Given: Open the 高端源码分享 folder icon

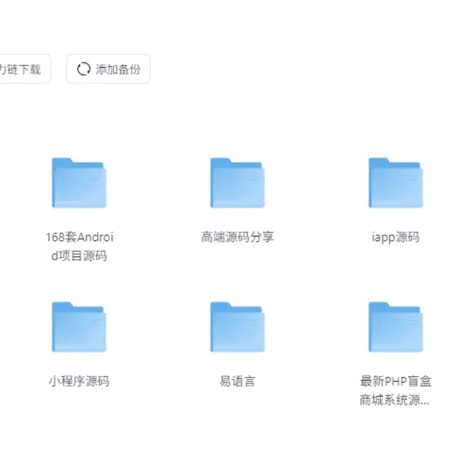Looking at the screenshot, I should click(237, 183).
